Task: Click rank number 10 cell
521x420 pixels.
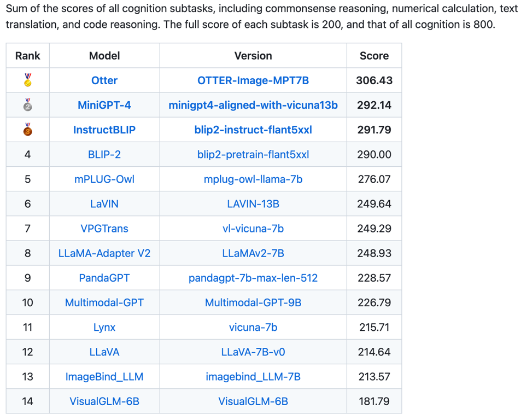Action: (27, 303)
